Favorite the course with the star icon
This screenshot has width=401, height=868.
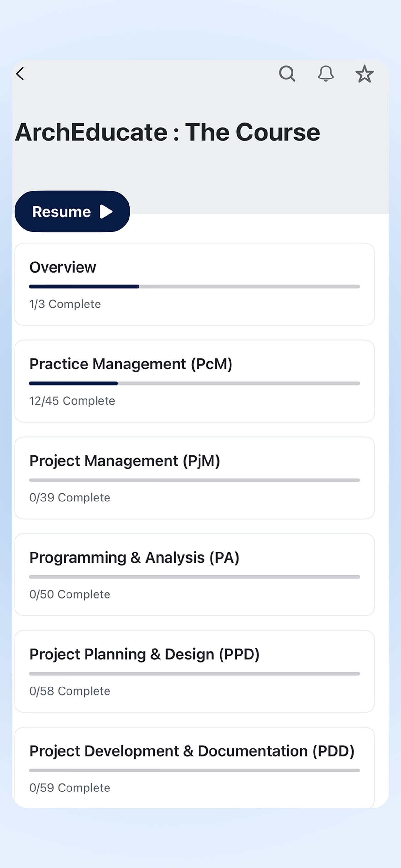point(365,74)
